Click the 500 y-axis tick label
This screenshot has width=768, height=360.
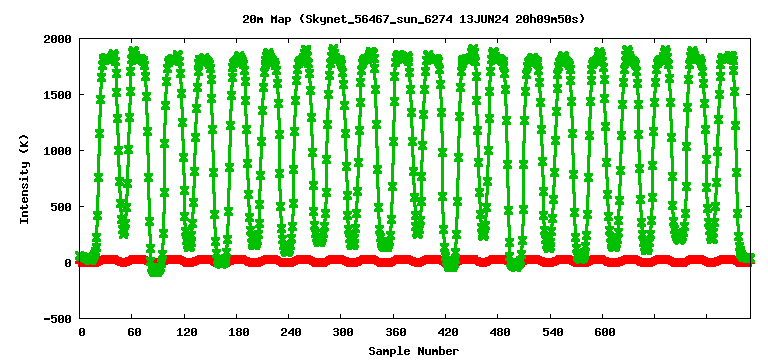click(61, 207)
